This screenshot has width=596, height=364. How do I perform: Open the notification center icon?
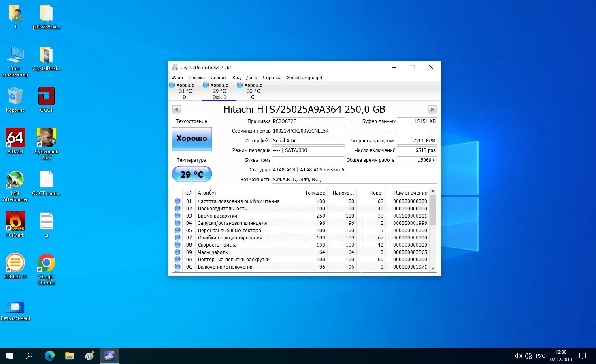point(583,356)
